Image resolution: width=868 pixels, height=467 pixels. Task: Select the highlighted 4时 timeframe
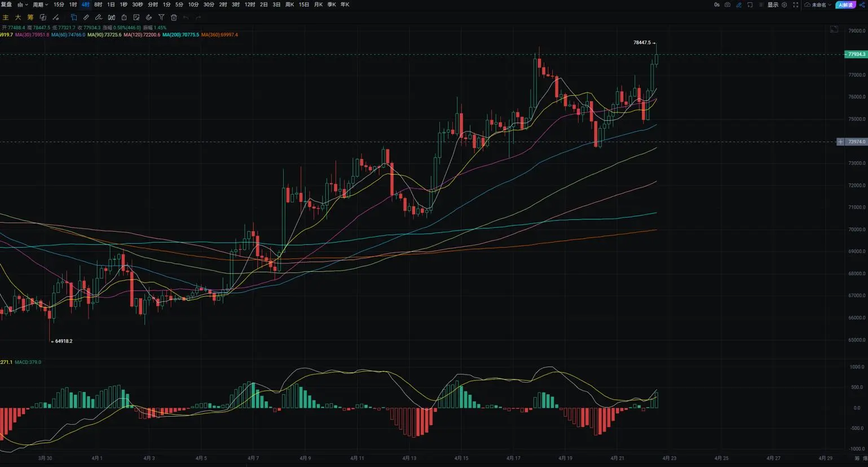click(x=85, y=5)
